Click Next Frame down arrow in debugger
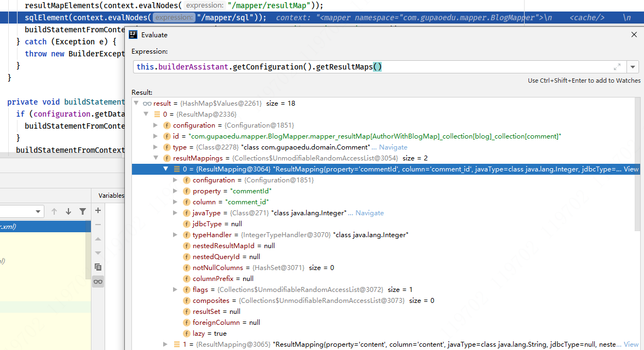Image resolution: width=644 pixels, height=350 pixels. tap(68, 211)
